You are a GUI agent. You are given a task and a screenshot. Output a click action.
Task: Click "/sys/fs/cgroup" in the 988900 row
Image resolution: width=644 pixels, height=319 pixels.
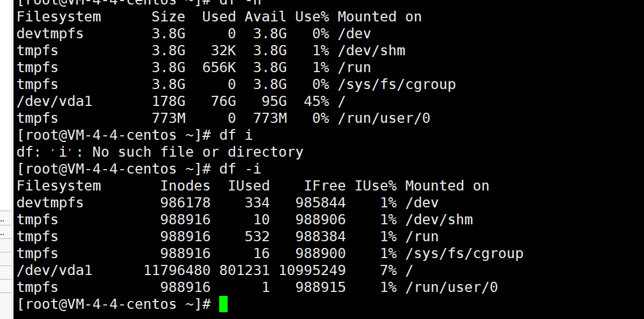(x=464, y=253)
